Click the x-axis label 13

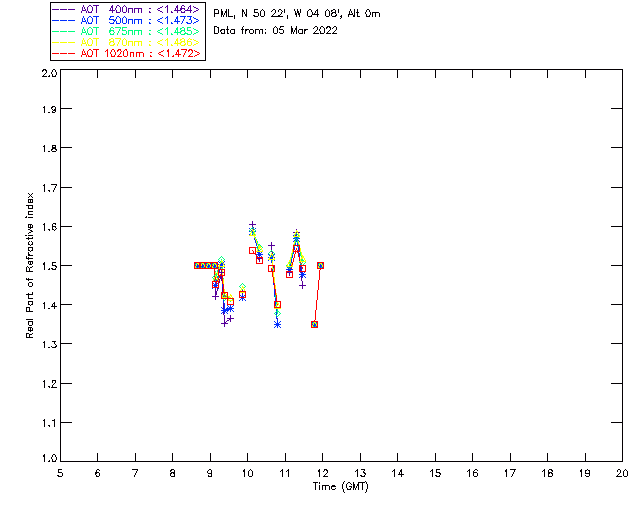pos(360,473)
